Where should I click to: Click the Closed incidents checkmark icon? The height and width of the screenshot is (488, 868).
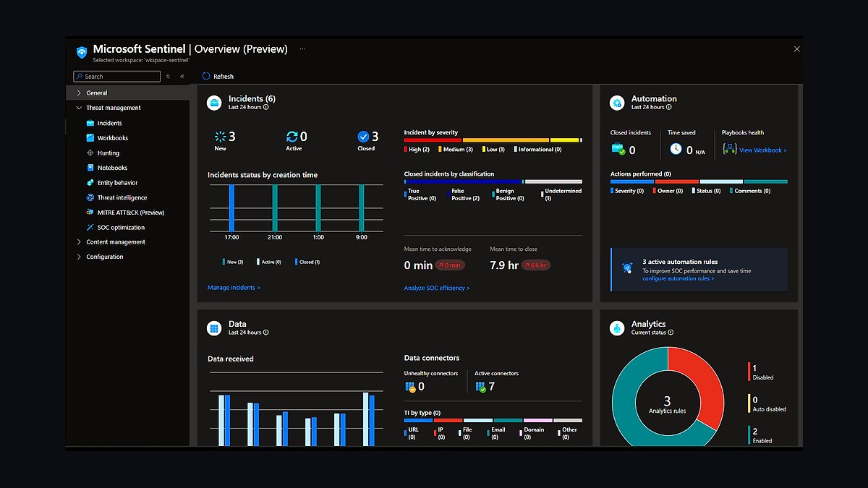click(x=364, y=136)
